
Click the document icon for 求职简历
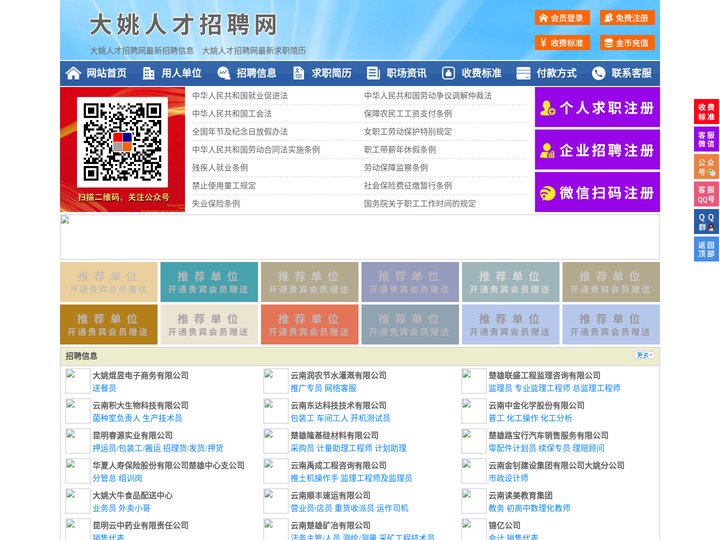(x=298, y=73)
